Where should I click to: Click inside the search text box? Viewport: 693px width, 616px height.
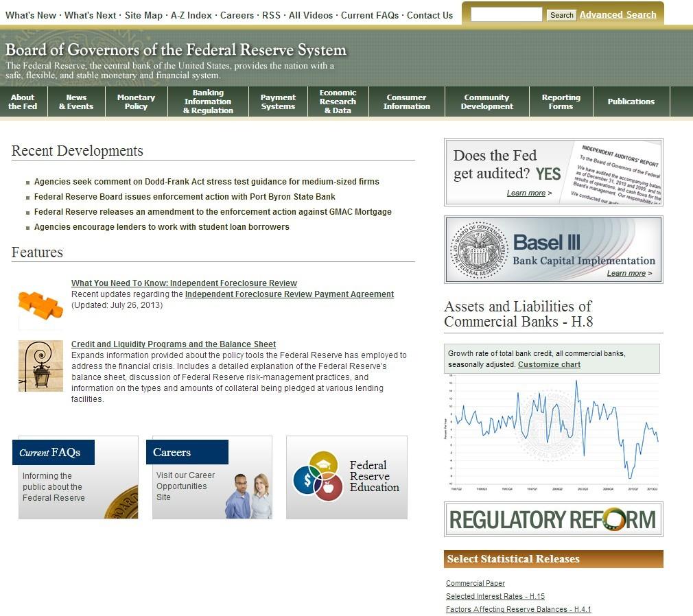coord(506,13)
